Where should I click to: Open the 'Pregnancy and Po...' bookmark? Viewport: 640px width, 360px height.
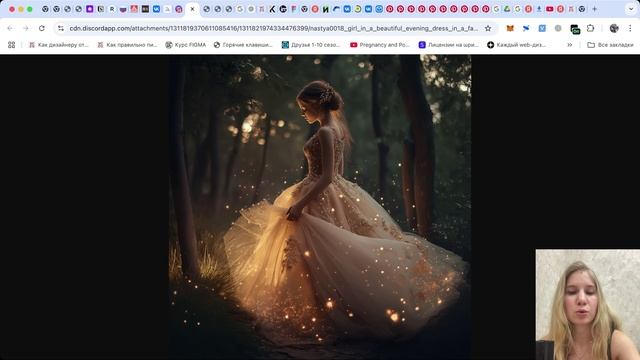pos(380,45)
